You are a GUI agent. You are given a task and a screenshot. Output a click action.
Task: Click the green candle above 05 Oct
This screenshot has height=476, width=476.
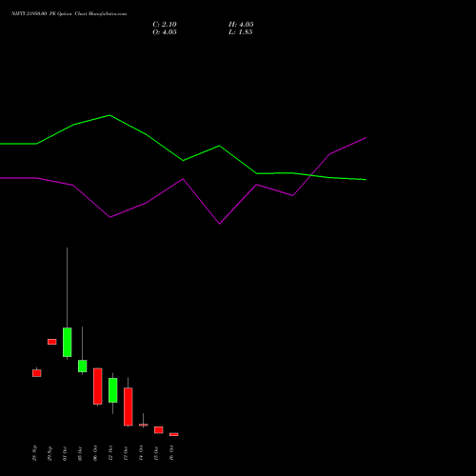[83, 366]
